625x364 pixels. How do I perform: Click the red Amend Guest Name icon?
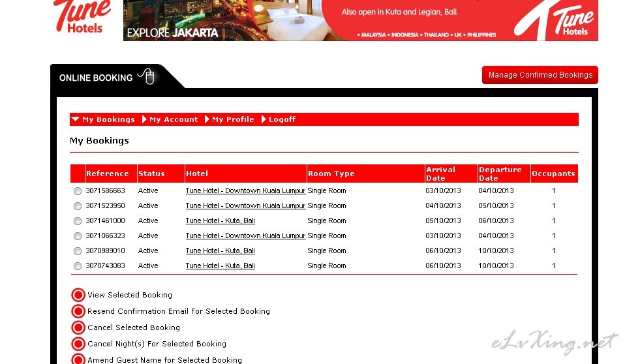pyautogui.click(x=78, y=359)
